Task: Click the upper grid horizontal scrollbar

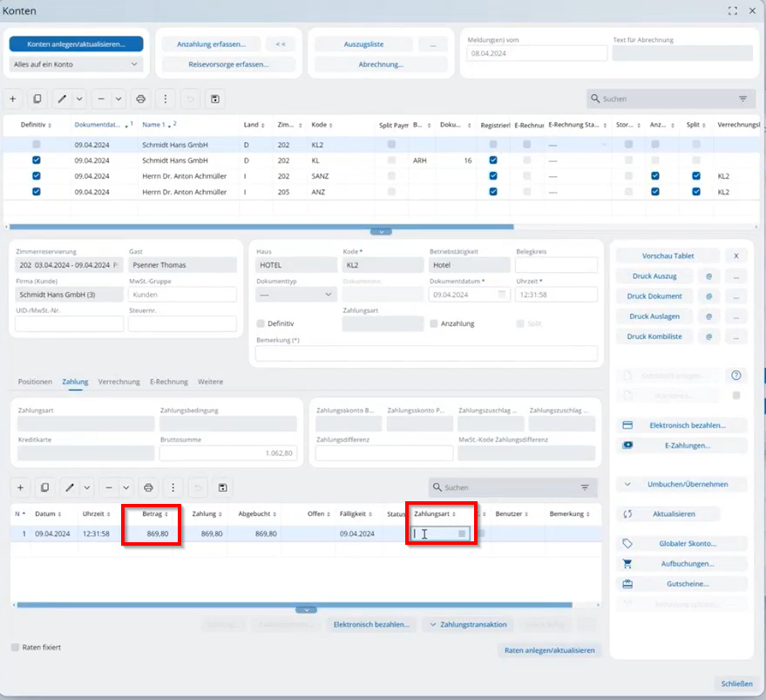Action: [261, 227]
